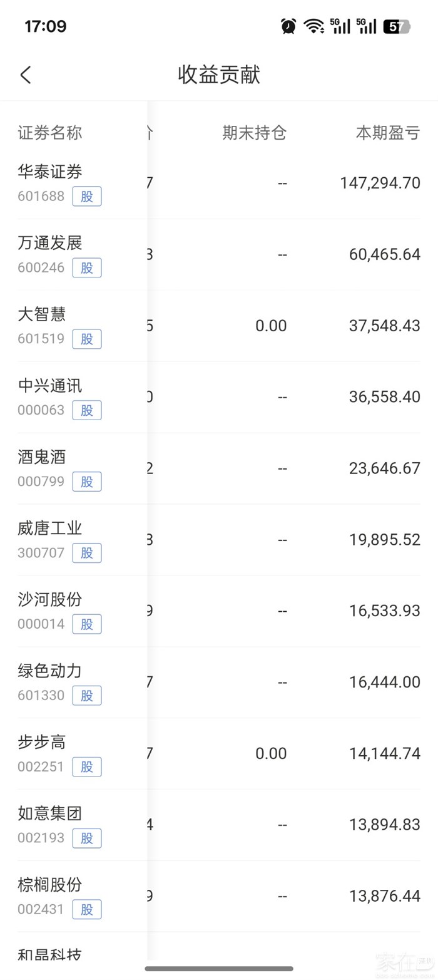This screenshot has width=438, height=980.
Task: Tap the 收益贡献 page title
Action: coord(219,75)
